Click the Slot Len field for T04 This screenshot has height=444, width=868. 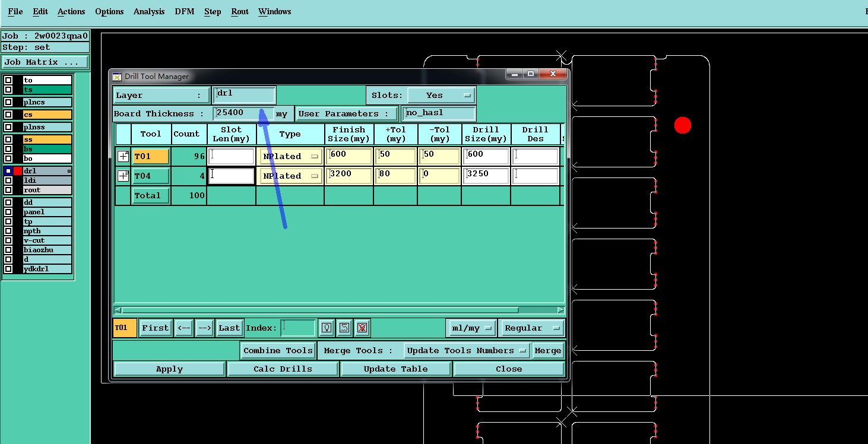tap(232, 176)
